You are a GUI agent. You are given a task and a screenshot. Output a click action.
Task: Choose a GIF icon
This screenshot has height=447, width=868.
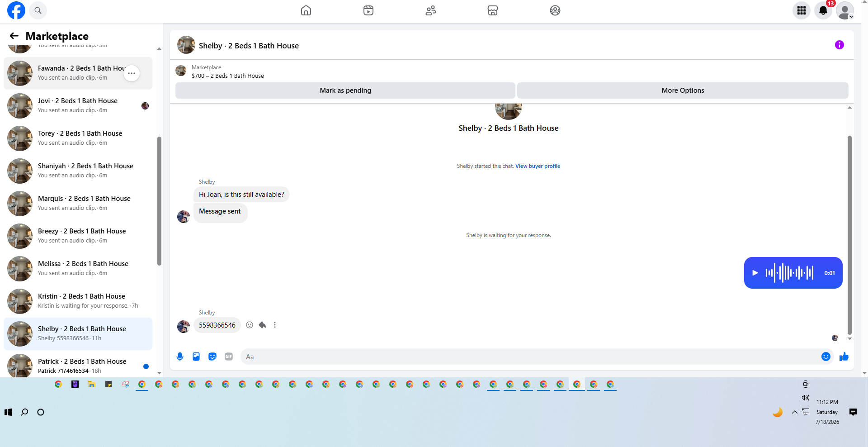click(x=229, y=357)
